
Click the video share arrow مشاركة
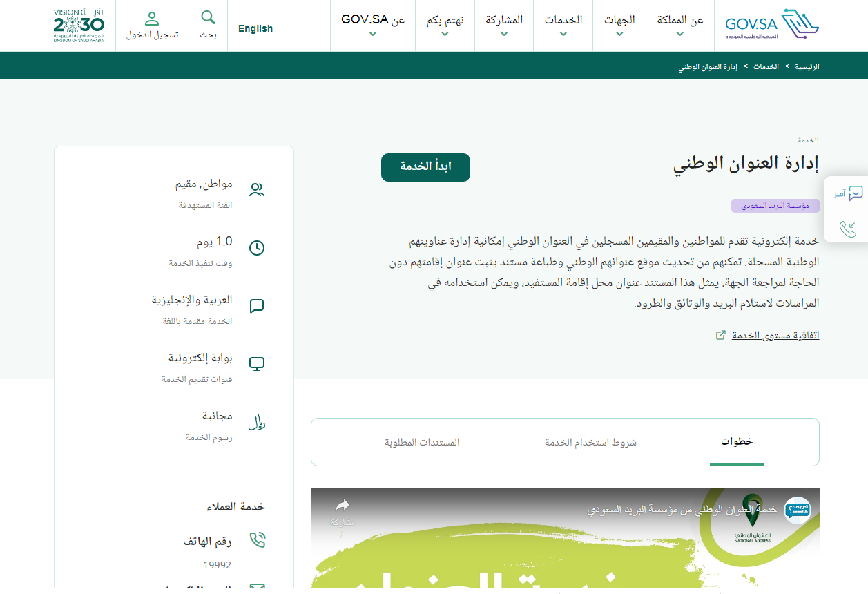coord(343,512)
